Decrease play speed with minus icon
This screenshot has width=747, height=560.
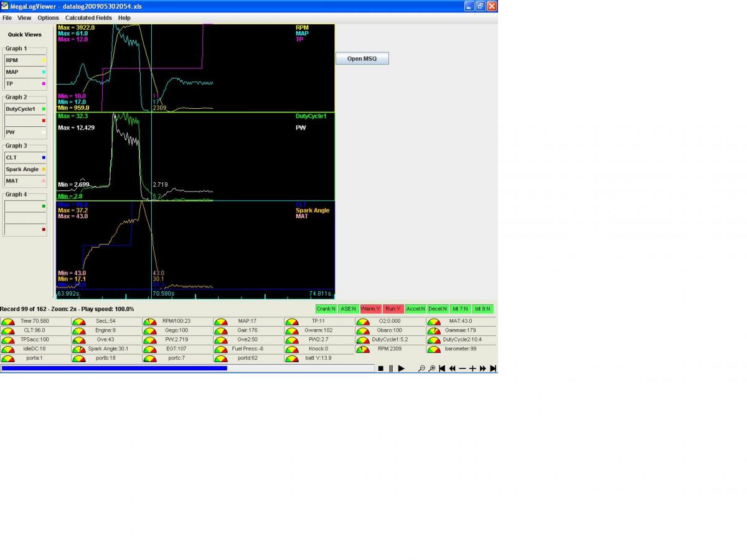pyautogui.click(x=463, y=368)
